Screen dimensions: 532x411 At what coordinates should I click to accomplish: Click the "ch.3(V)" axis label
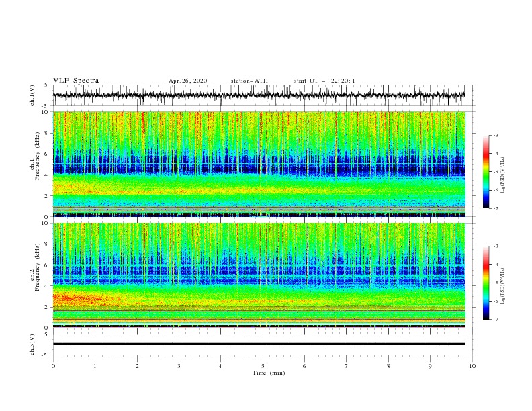[x=32, y=345]
